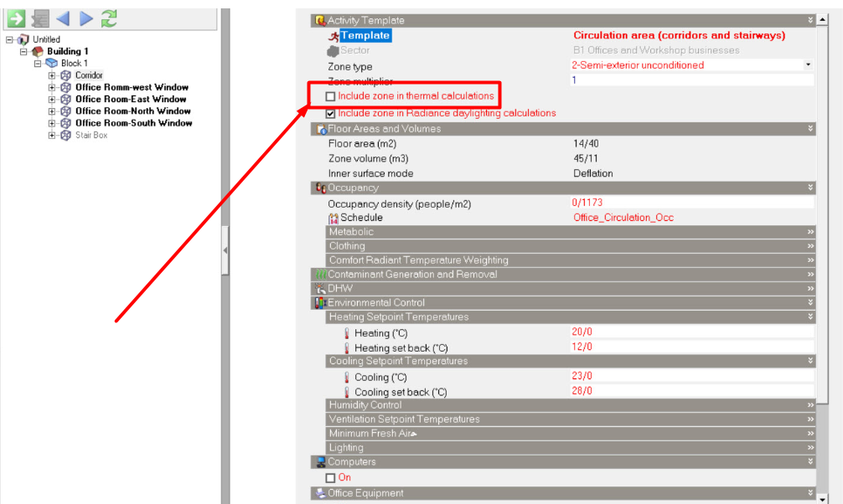The width and height of the screenshot is (843, 504).
Task: Collapse the Environmental Control section
Action: coord(810,302)
